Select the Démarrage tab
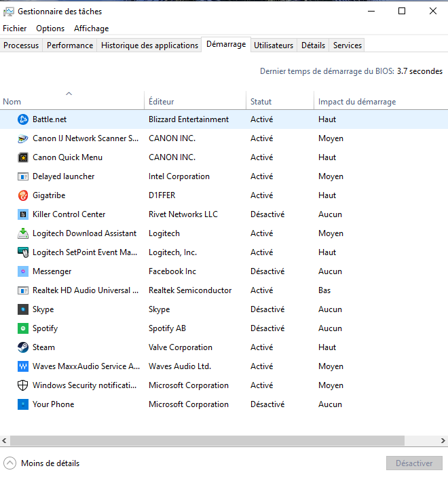Image resolution: width=448 pixels, height=479 pixels. (226, 44)
